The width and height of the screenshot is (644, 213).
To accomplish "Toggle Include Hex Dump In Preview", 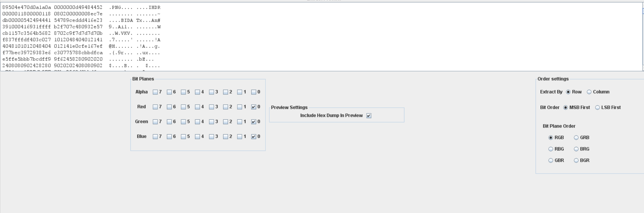I will (x=369, y=116).
